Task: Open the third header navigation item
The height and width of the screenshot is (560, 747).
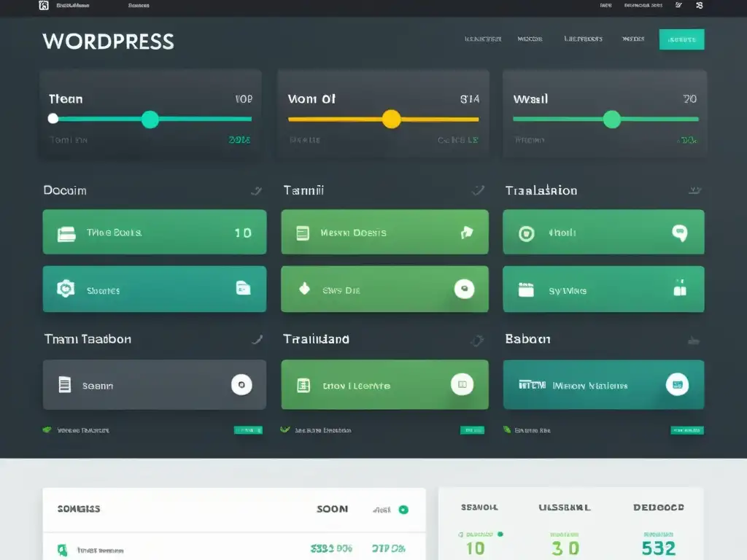Action: pyautogui.click(x=583, y=39)
